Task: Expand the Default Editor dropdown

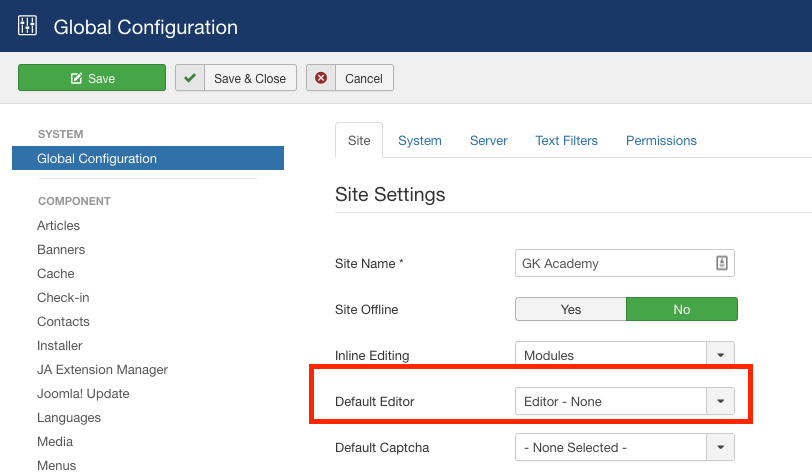Action: (720, 402)
